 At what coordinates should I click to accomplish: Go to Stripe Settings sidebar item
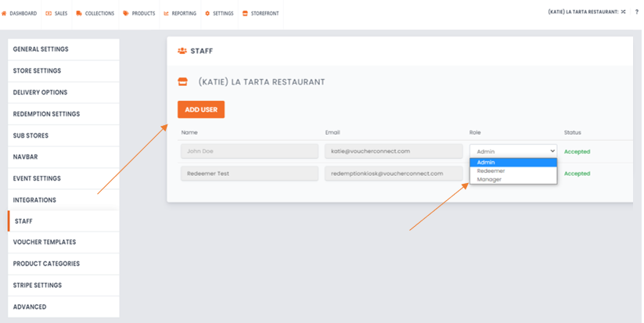click(x=38, y=285)
